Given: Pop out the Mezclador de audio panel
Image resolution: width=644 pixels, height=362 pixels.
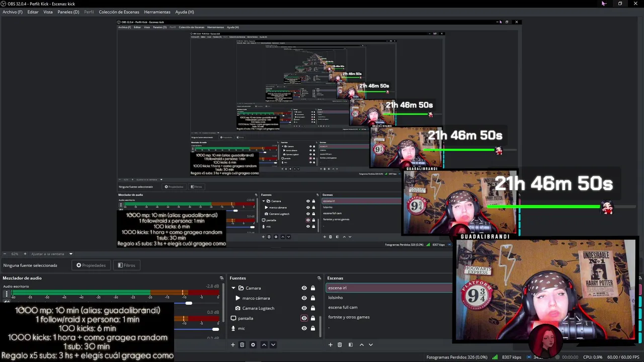Looking at the screenshot, I should click(x=221, y=278).
